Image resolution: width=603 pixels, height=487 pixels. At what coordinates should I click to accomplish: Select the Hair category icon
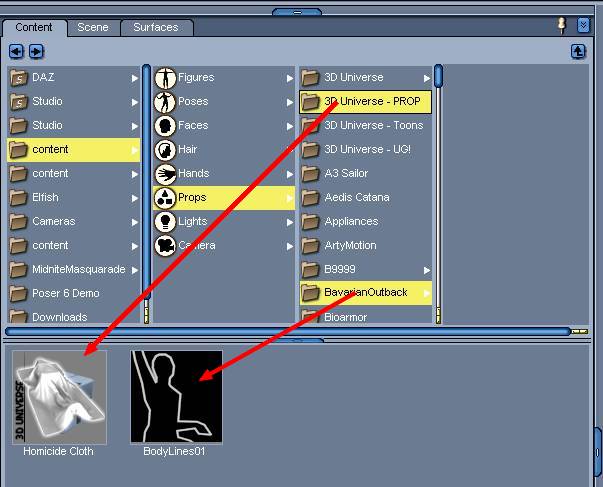[165, 150]
